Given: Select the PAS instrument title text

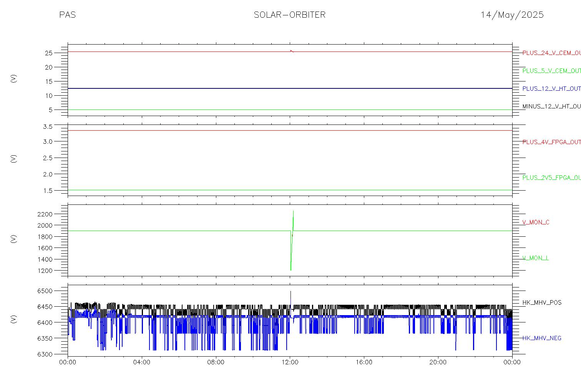Looking at the screenshot, I should click(67, 15).
